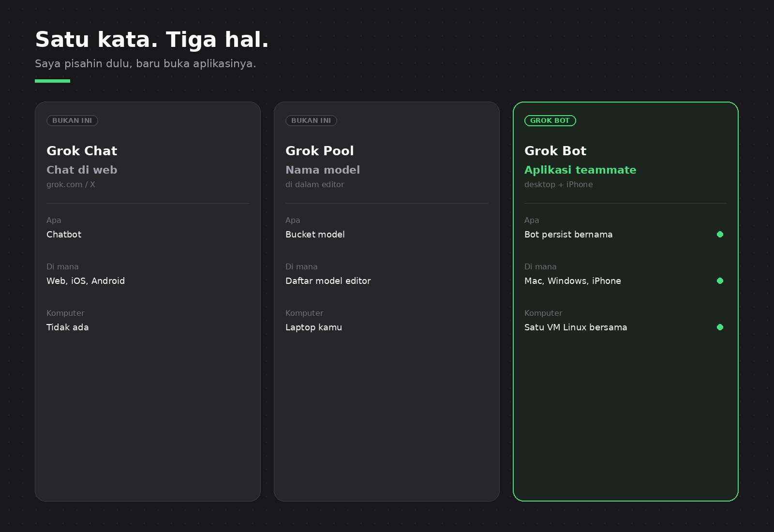774x532 pixels.
Task: Click the Grok Chat card title
Action: point(82,151)
